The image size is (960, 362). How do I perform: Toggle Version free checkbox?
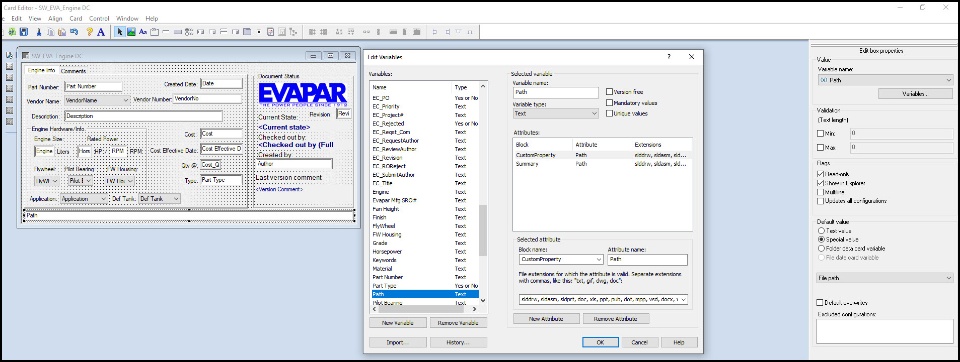609,91
